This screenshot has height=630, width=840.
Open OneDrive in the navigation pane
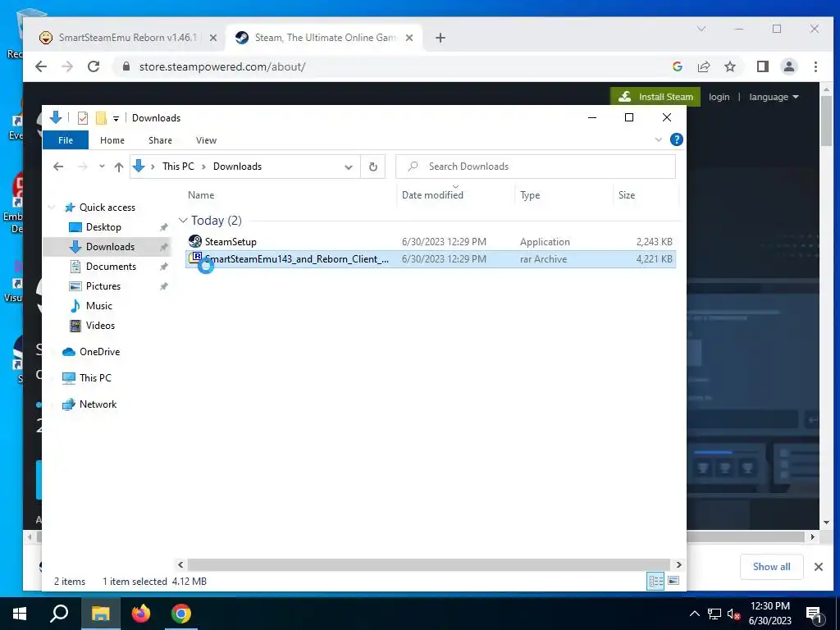click(99, 352)
